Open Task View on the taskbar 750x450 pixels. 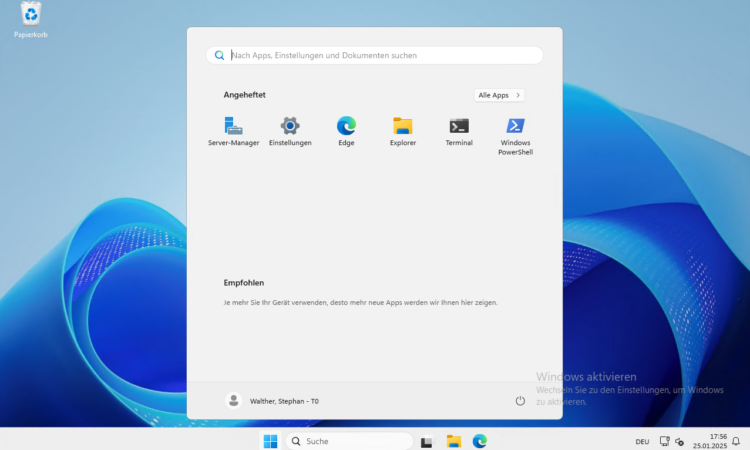[x=427, y=441]
